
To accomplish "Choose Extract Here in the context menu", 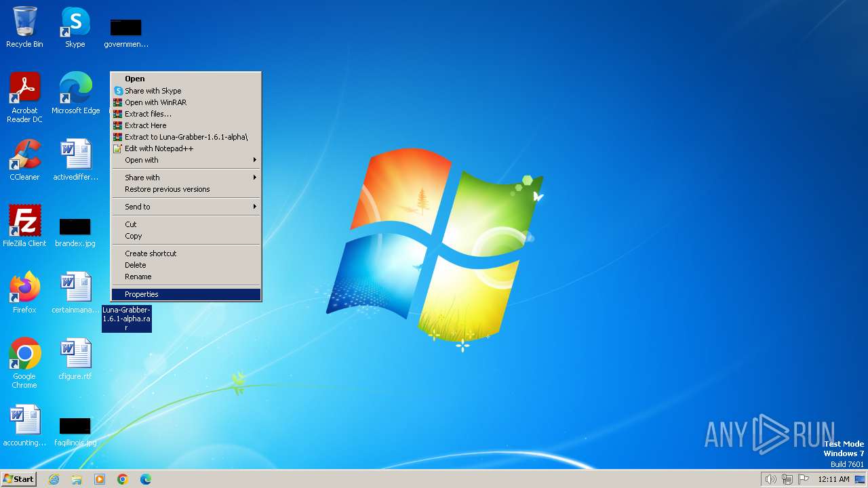I will click(186, 125).
